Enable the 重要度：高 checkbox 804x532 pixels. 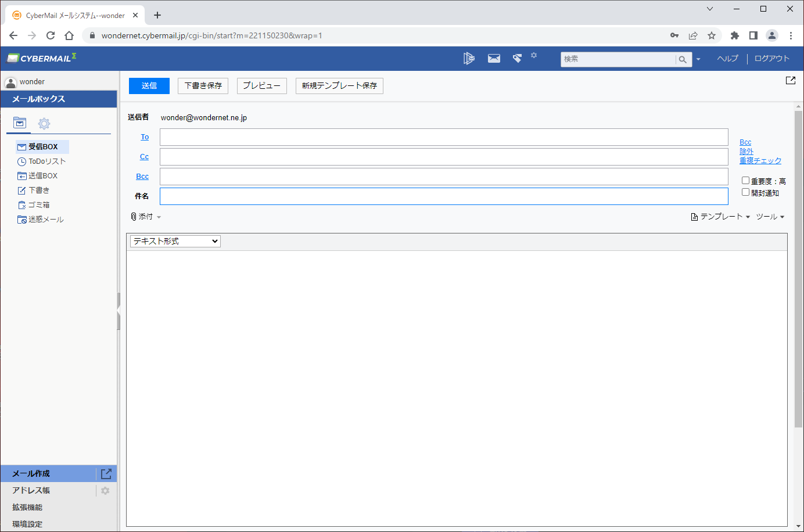[x=745, y=181]
